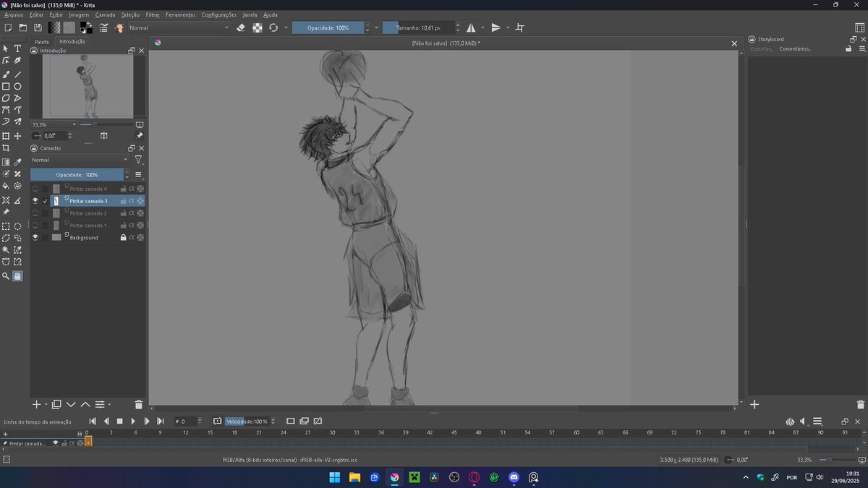Open layer properties icon in Camadas
The width and height of the screenshot is (868, 488).
tap(101, 405)
